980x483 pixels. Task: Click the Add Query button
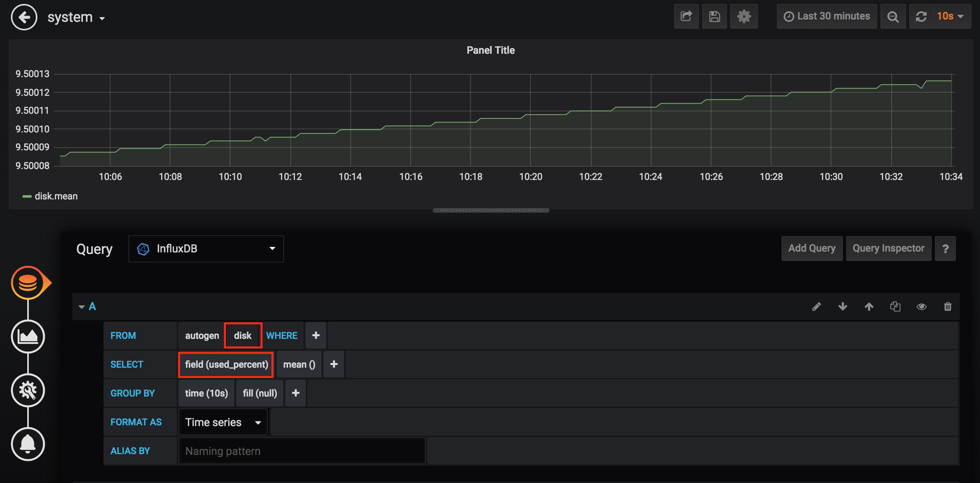(812, 249)
